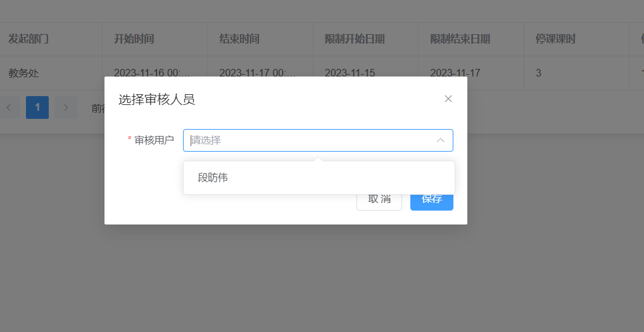Go to the previous page arrow

pos(9,108)
